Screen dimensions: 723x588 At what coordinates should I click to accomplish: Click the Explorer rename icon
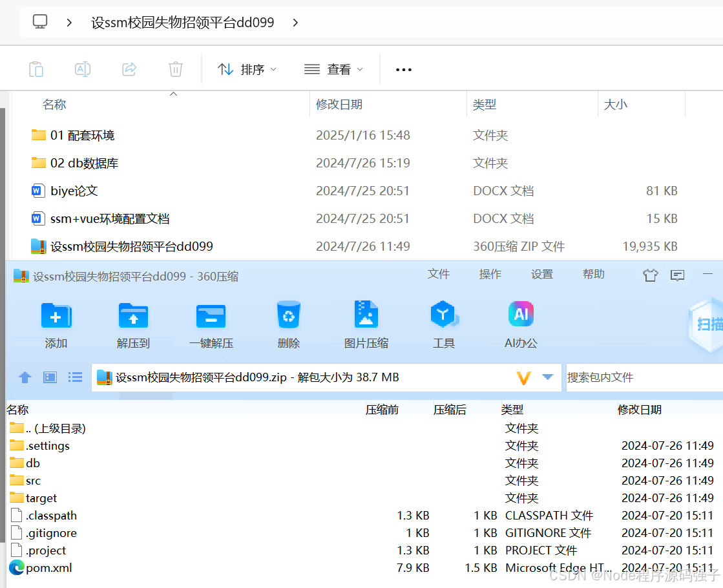tap(83, 69)
